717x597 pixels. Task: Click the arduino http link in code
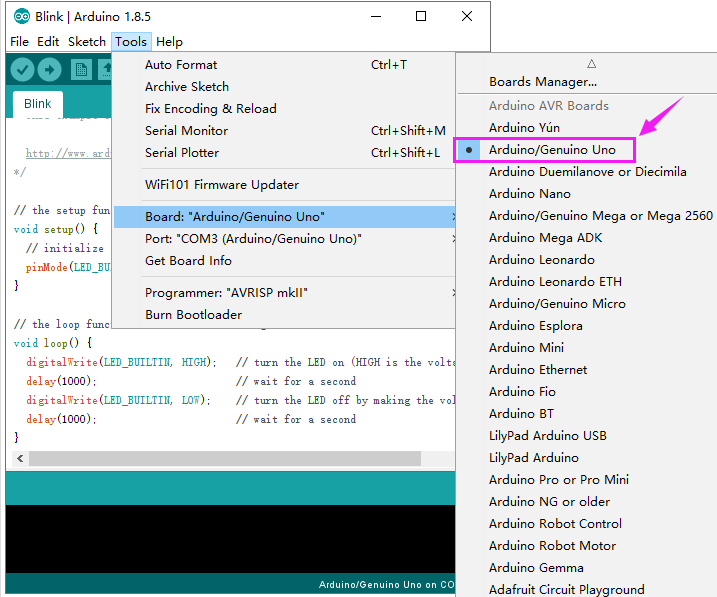[68, 153]
